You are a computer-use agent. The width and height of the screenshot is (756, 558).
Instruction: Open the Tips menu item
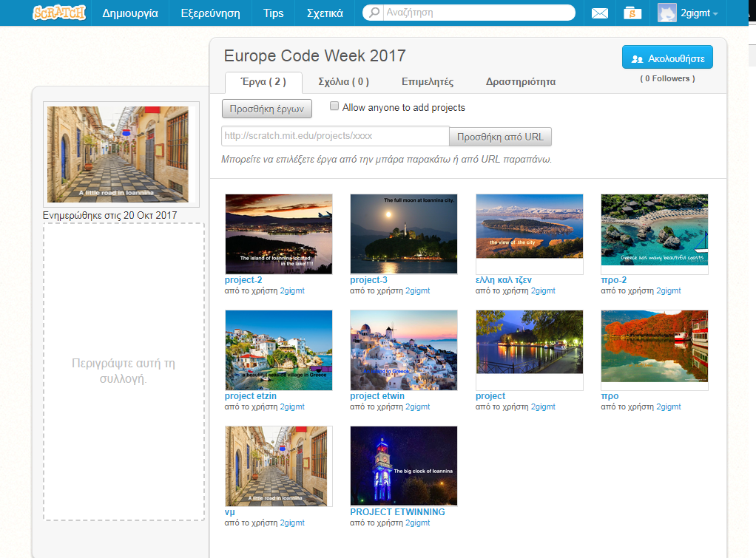(274, 13)
